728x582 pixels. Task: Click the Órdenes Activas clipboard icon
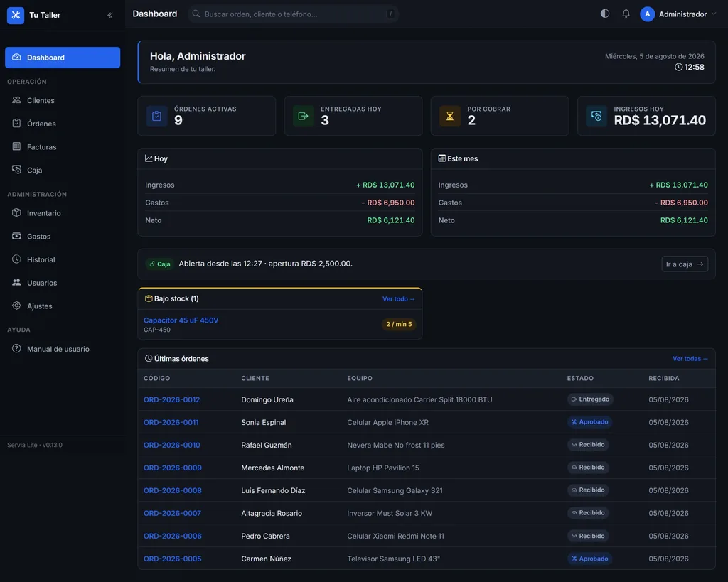tap(157, 116)
